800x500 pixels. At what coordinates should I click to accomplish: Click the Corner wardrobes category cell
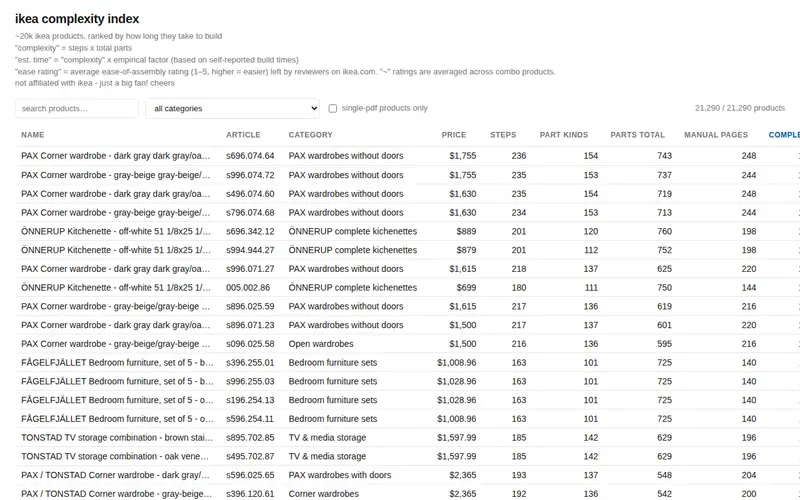click(x=323, y=494)
